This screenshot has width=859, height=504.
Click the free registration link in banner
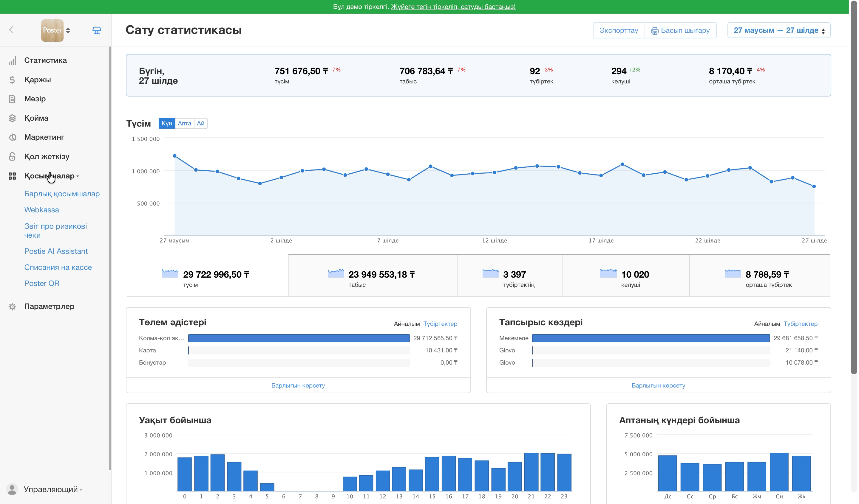click(453, 7)
